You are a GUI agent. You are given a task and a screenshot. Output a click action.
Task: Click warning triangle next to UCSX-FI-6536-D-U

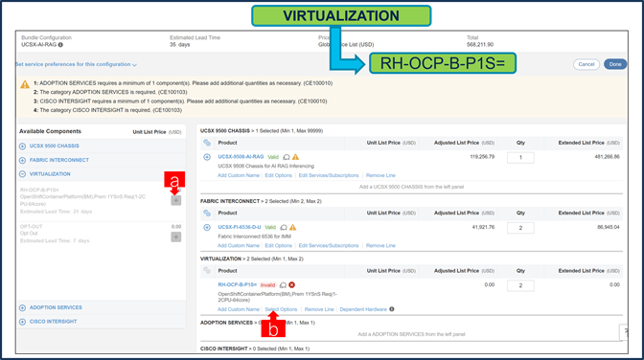[292, 227]
